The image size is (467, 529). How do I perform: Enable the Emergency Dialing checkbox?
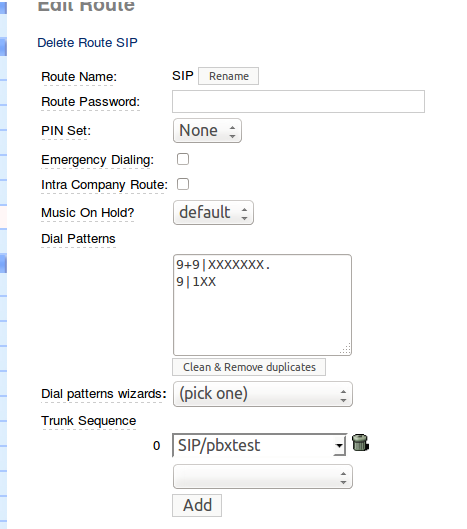[x=183, y=159]
